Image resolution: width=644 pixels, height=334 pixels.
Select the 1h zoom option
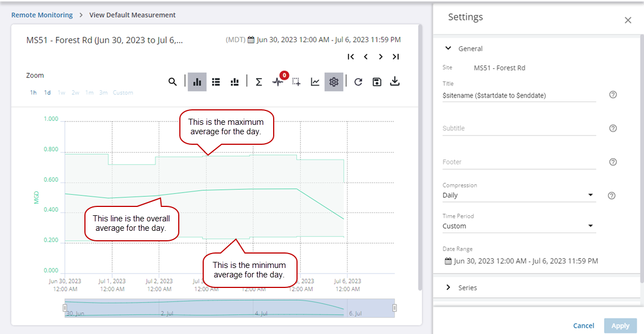click(x=33, y=93)
